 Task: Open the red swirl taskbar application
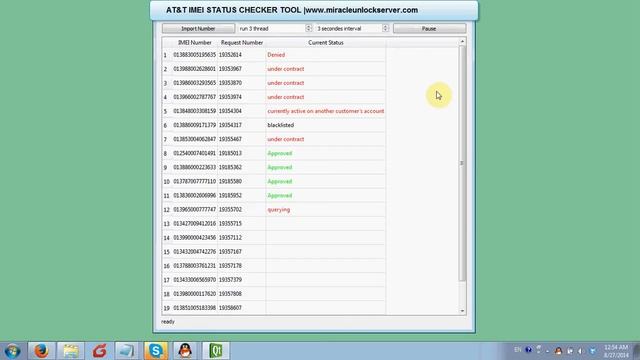99,351
